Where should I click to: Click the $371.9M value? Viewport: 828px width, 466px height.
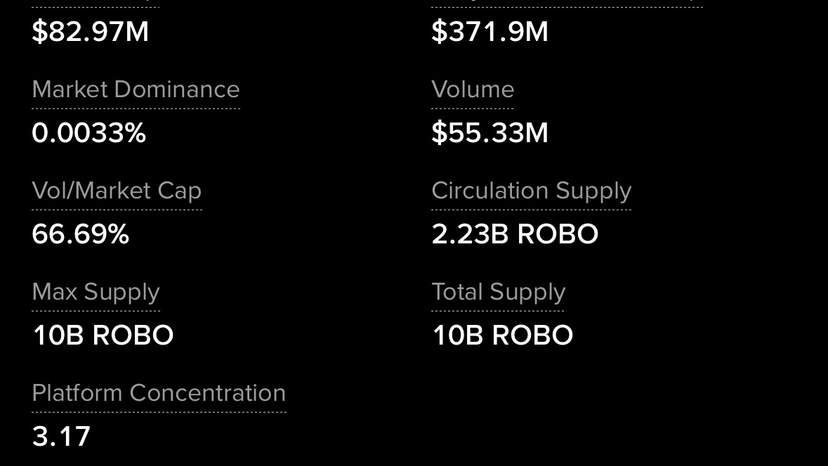coord(489,32)
